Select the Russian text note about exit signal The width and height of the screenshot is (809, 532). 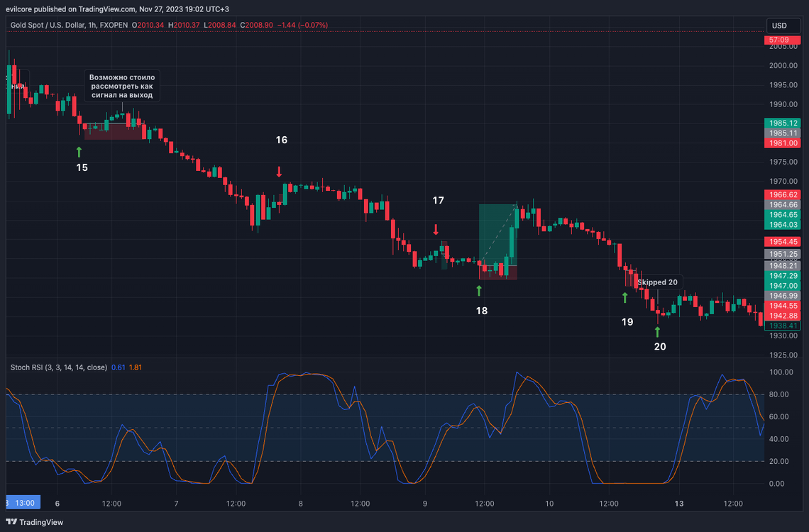pos(122,86)
